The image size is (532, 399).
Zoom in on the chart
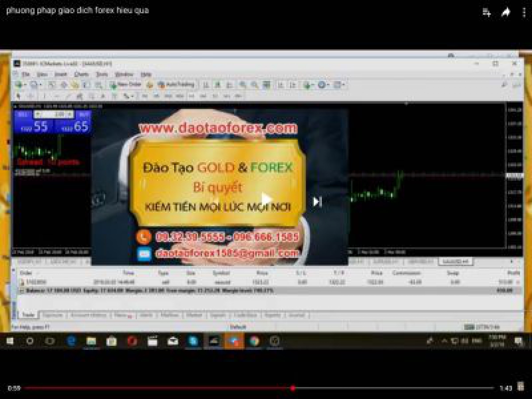click(243, 84)
